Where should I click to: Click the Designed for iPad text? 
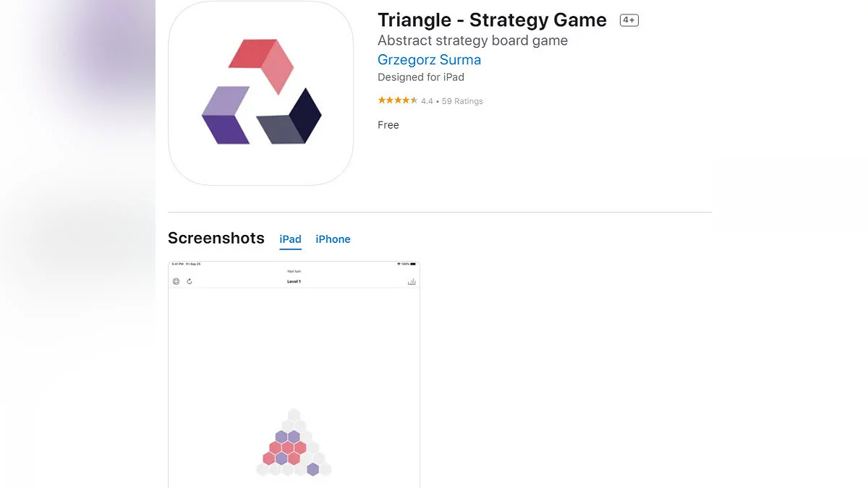click(x=421, y=77)
